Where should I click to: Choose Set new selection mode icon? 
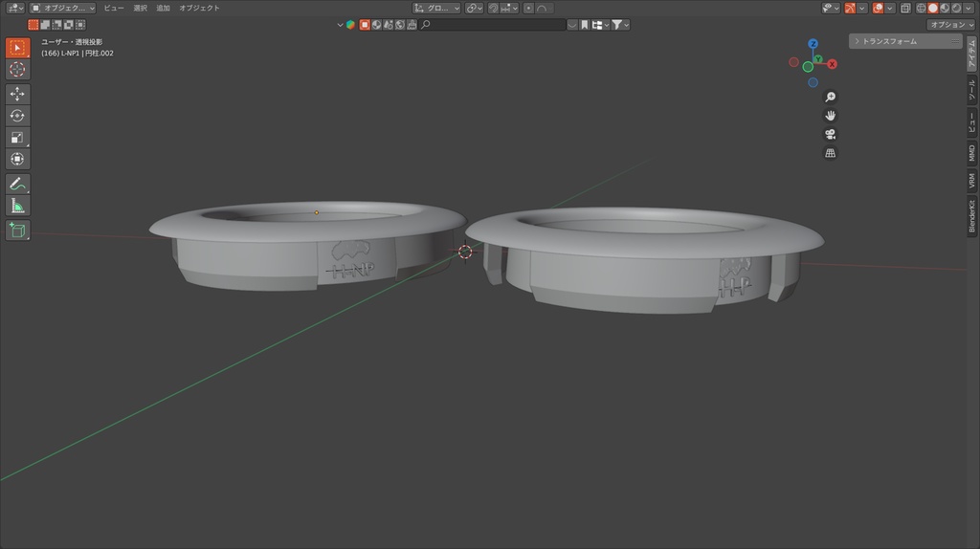coord(33,25)
